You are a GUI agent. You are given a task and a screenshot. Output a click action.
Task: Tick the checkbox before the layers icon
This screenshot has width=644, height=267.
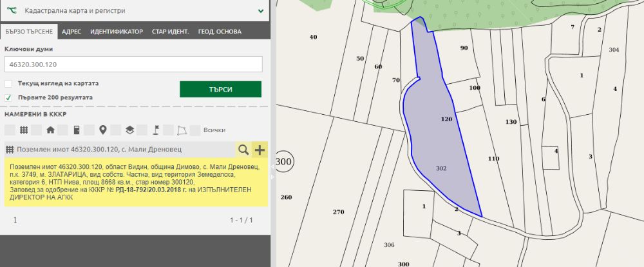pyautogui.click(x=115, y=130)
